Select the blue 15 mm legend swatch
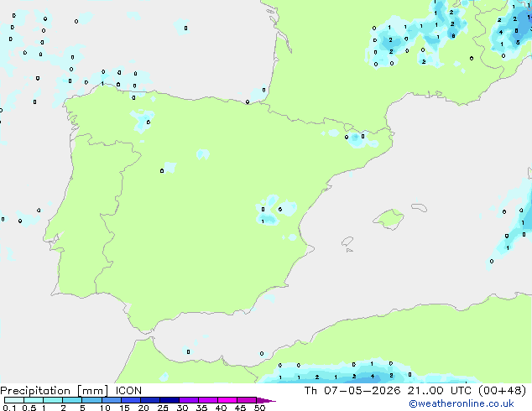532x411 pixels. click(x=131, y=400)
